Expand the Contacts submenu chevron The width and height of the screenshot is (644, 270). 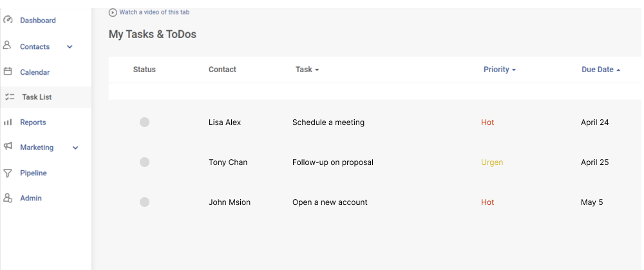click(x=70, y=47)
